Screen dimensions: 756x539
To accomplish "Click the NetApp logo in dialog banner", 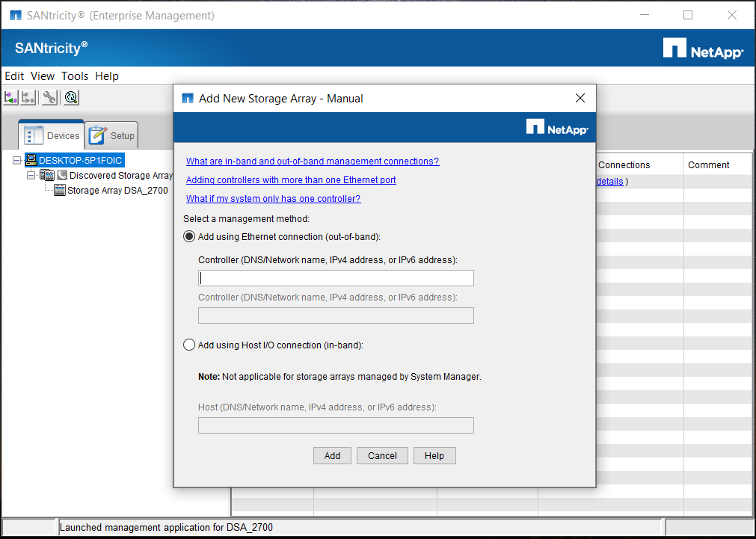I will (557, 129).
